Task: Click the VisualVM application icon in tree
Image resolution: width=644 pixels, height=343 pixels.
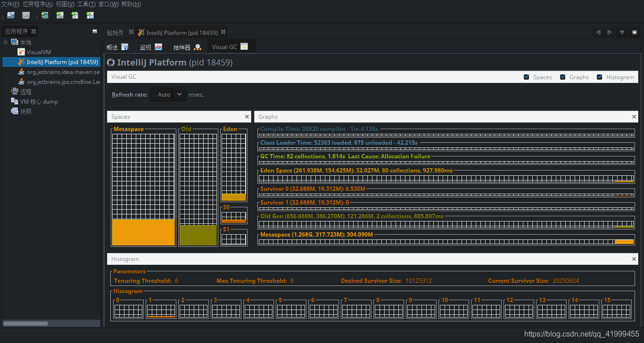Action: tap(21, 52)
